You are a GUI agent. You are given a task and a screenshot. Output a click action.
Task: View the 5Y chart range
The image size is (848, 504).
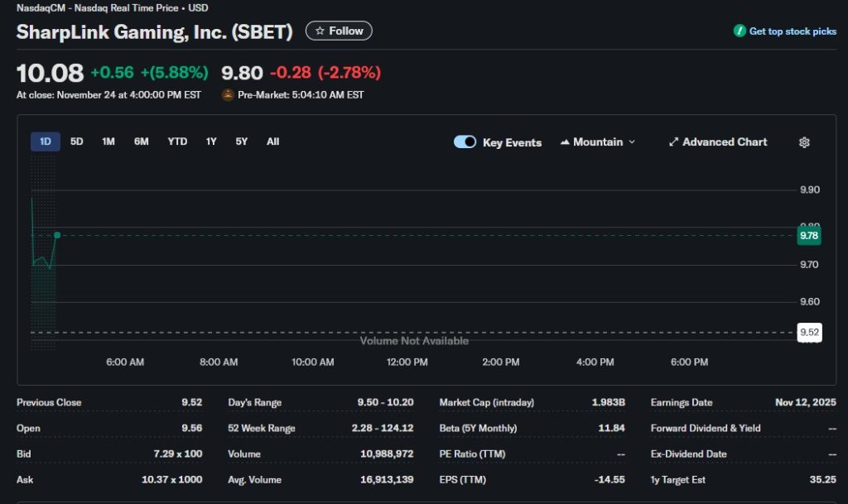tap(241, 142)
